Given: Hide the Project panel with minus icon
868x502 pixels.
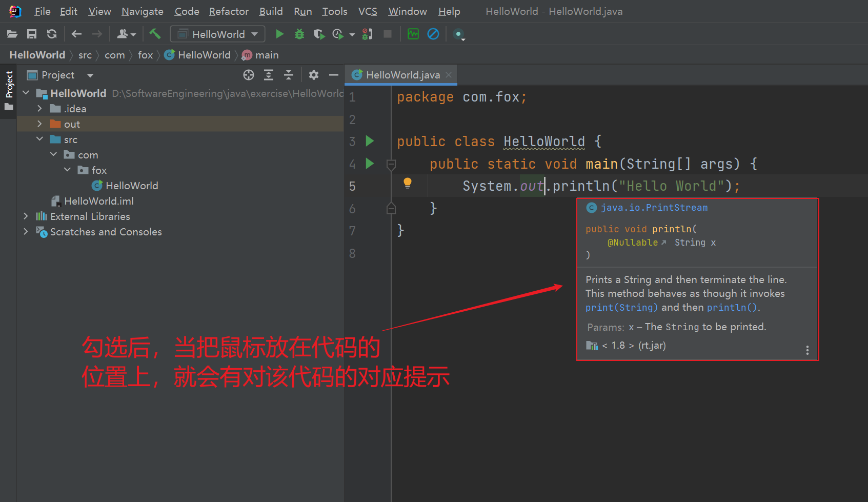Looking at the screenshot, I should point(334,75).
